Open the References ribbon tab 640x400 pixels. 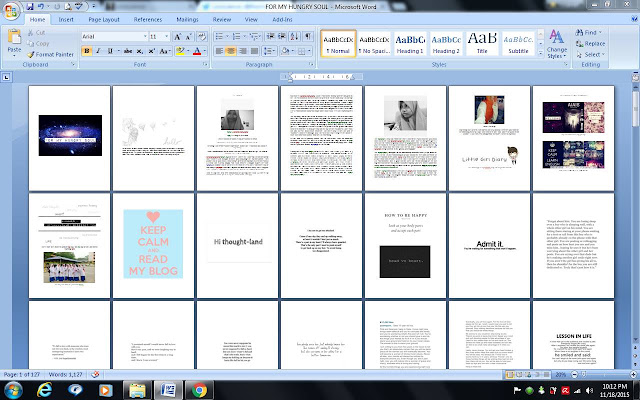click(148, 19)
